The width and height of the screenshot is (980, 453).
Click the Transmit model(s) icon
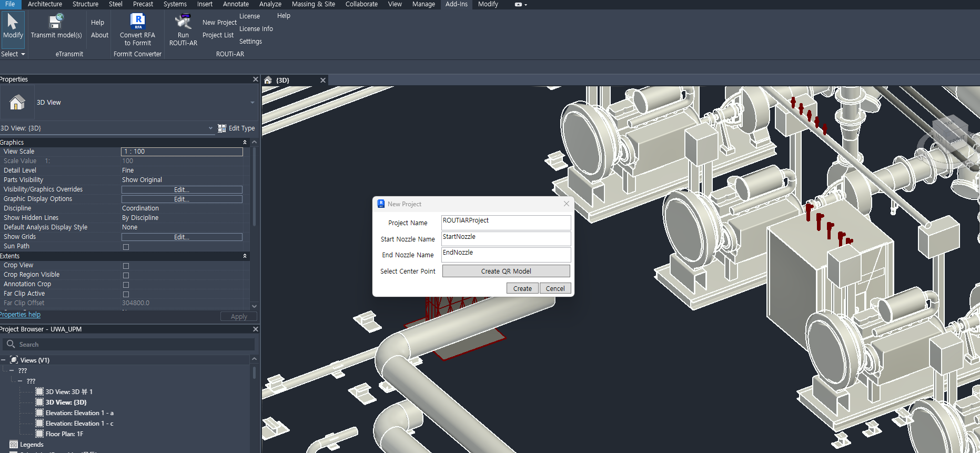[56, 22]
